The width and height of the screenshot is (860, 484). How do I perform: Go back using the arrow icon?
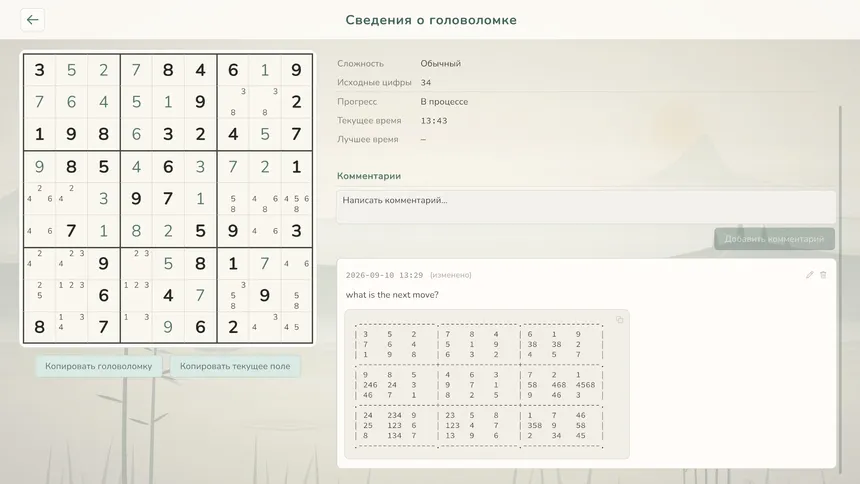click(32, 20)
